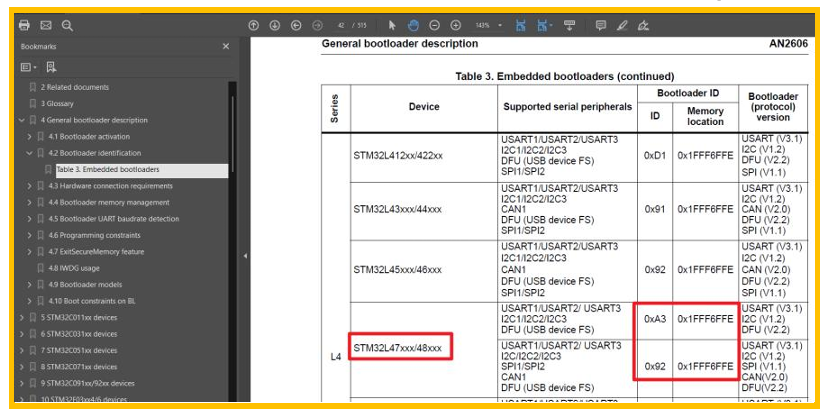The width and height of the screenshot is (825, 414).
Task: Click the bookmarks panel scrollbar
Action: (x=233, y=134)
